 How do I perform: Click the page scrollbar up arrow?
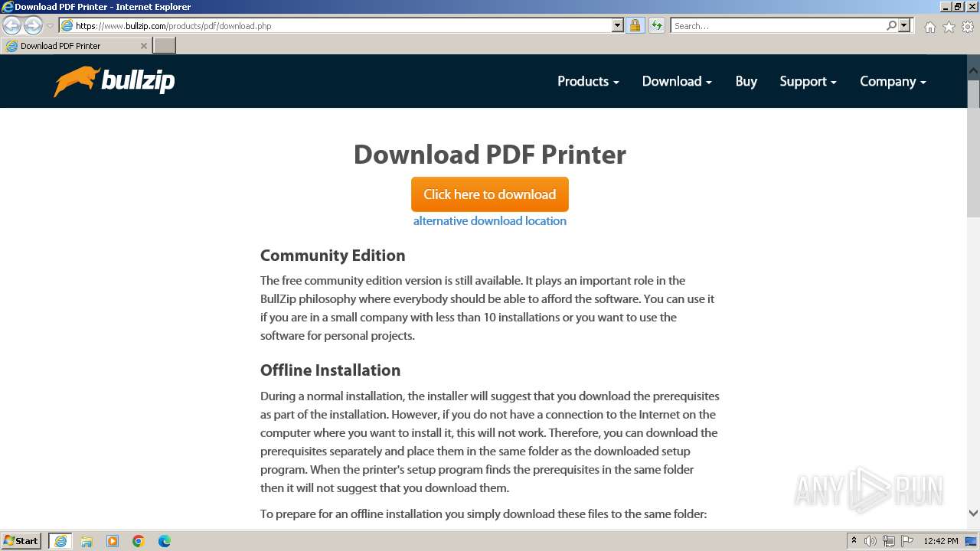[x=973, y=70]
